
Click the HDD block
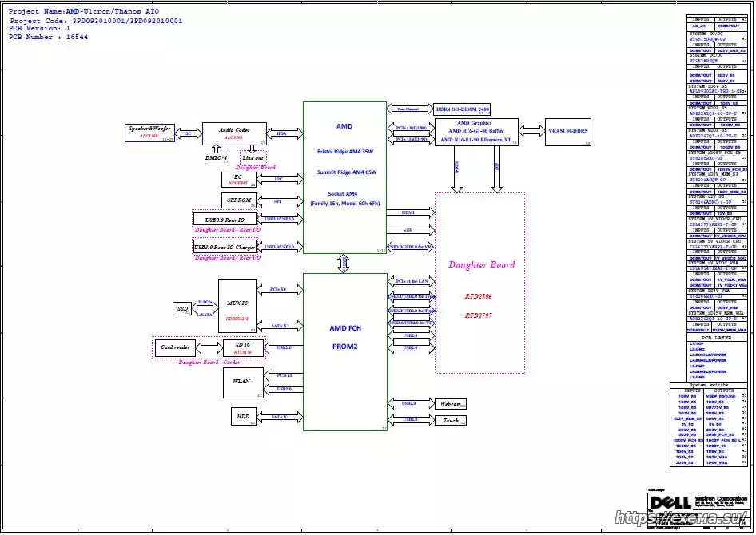tap(242, 416)
